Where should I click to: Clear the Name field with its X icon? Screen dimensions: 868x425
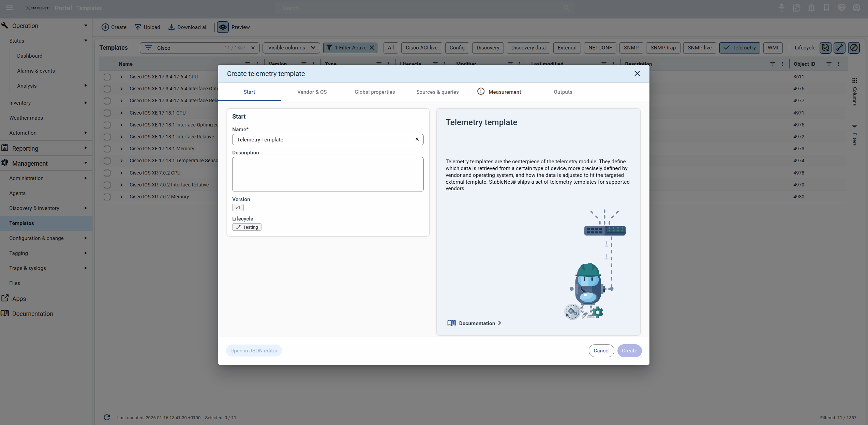[x=417, y=139]
